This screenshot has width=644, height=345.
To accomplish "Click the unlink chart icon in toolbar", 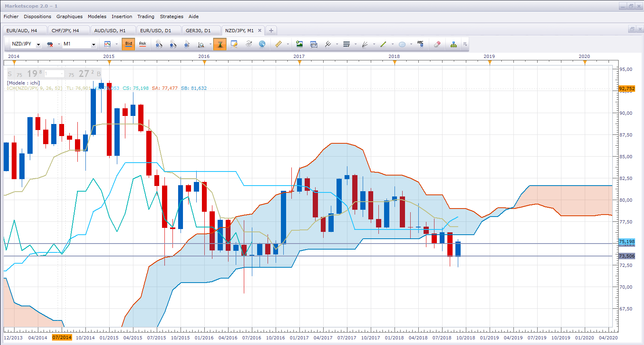I will coord(50,44).
